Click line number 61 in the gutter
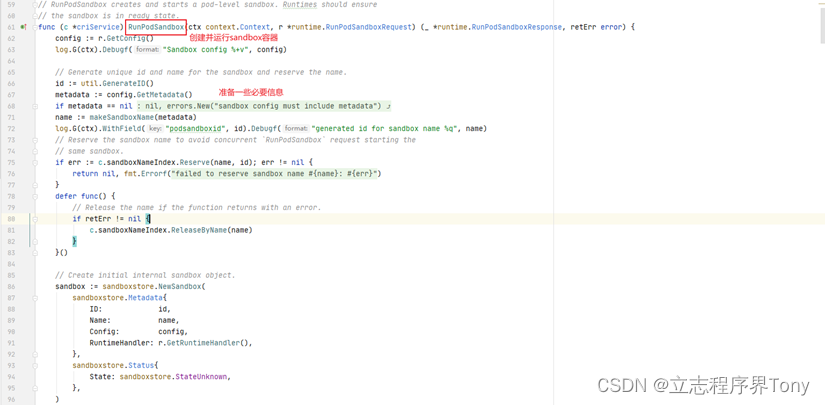 (x=12, y=27)
